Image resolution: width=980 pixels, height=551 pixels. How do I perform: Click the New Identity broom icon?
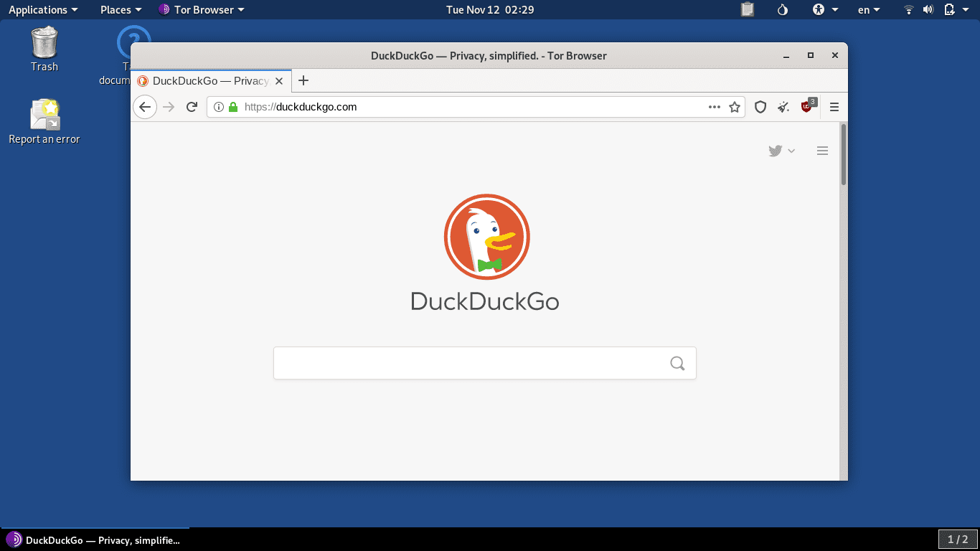[783, 107]
